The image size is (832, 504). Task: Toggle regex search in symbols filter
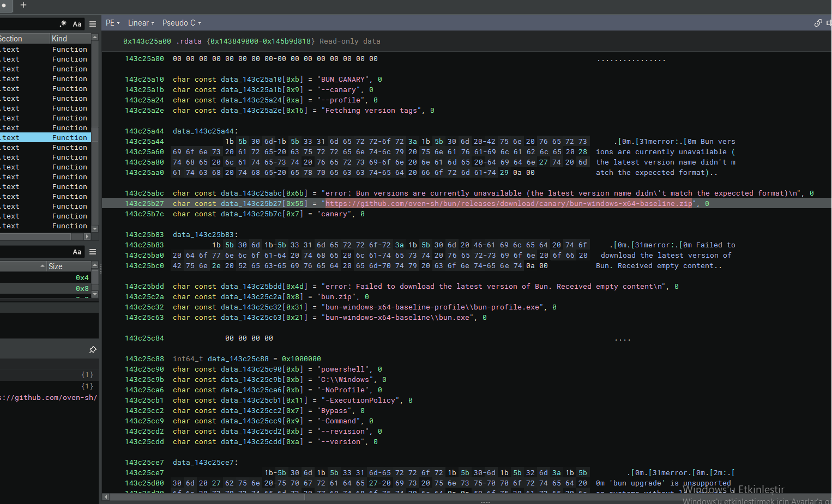tap(63, 24)
